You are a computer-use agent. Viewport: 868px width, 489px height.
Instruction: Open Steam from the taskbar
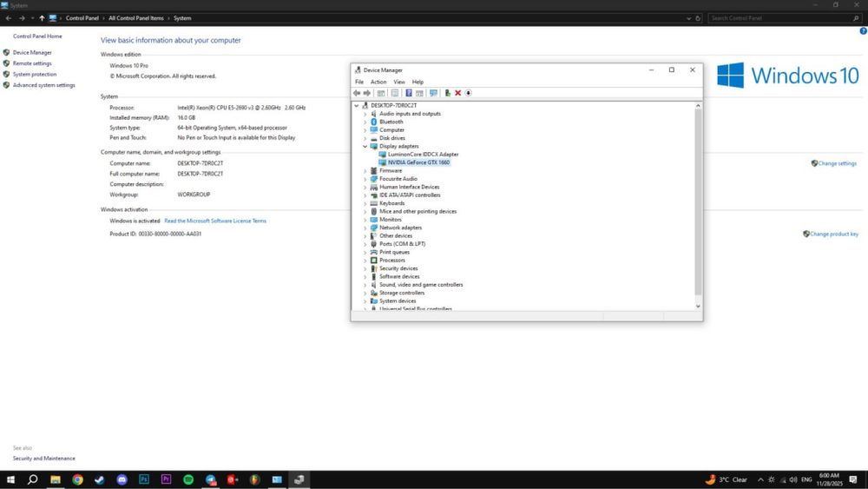100,479
